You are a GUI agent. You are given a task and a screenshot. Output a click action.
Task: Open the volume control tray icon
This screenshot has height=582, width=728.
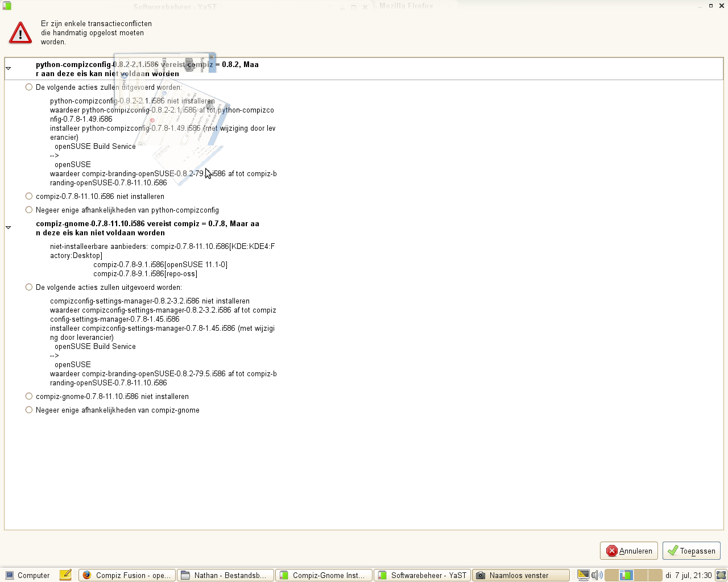coord(597,575)
